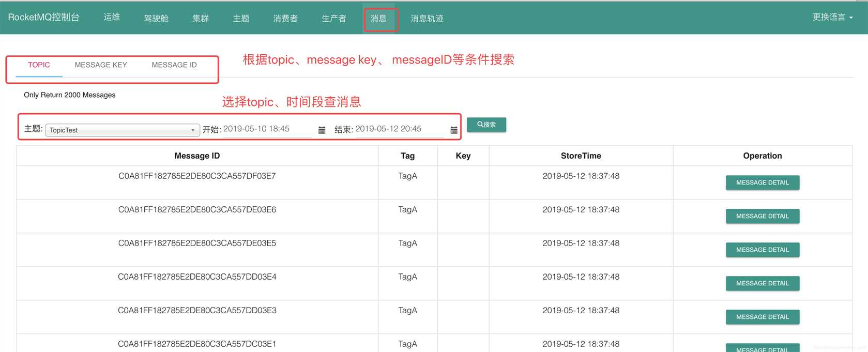
Task: Click the search button with magnifier
Action: pos(486,125)
